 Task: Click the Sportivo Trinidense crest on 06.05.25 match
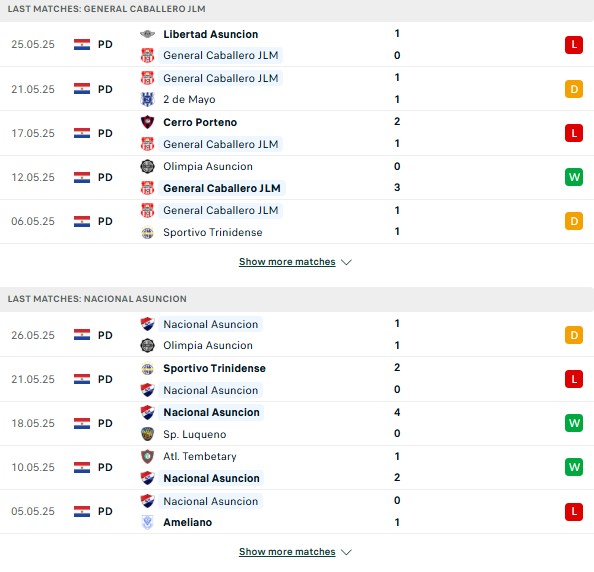(x=147, y=232)
